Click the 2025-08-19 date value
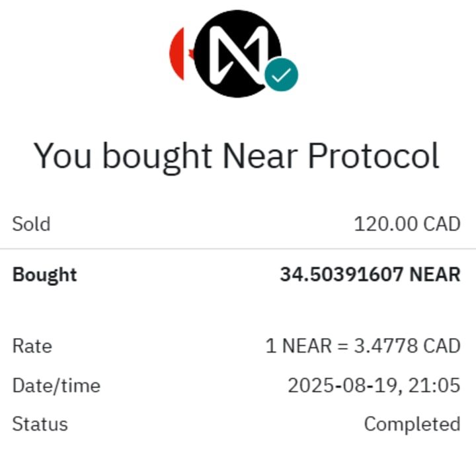Viewport: 476px width, 457px height. click(342, 384)
